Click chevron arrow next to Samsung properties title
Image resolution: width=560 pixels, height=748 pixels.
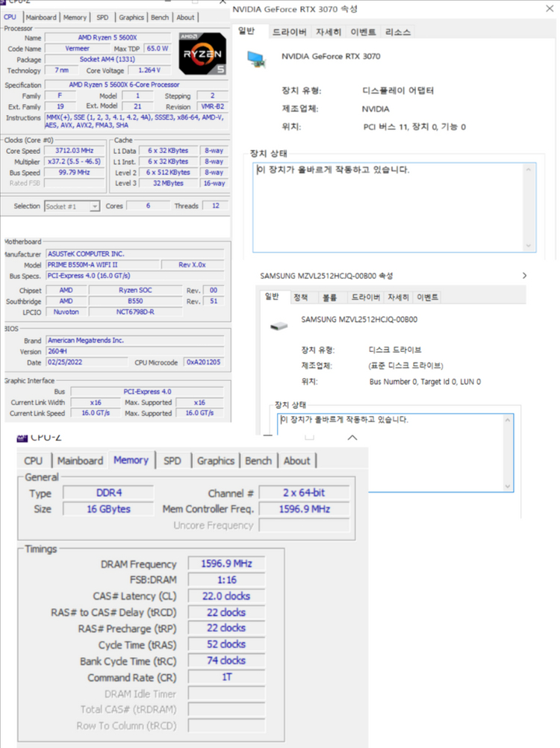[524, 275]
